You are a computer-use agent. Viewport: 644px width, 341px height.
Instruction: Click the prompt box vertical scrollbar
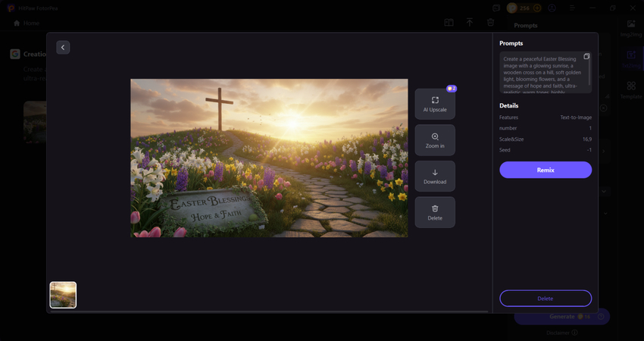click(x=589, y=70)
